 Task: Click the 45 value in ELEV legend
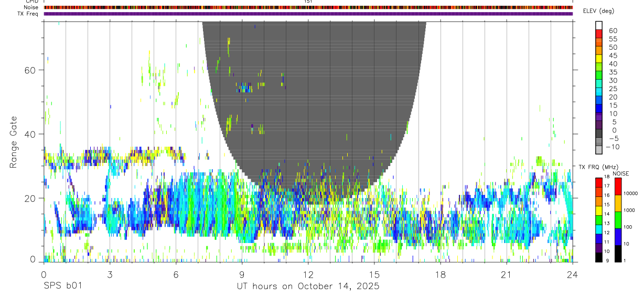coord(613,56)
